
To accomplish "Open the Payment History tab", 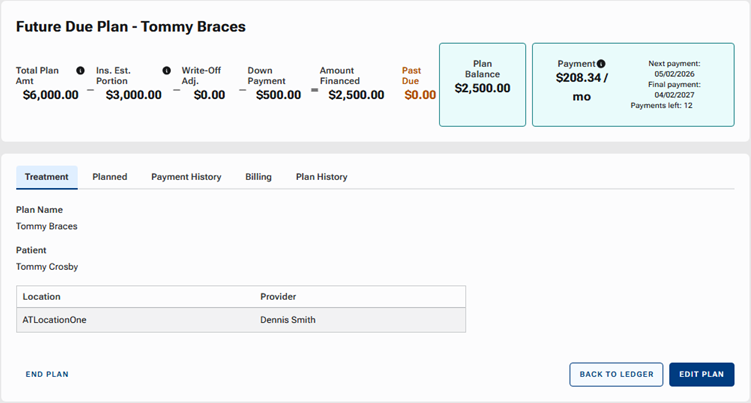I will 186,177.
